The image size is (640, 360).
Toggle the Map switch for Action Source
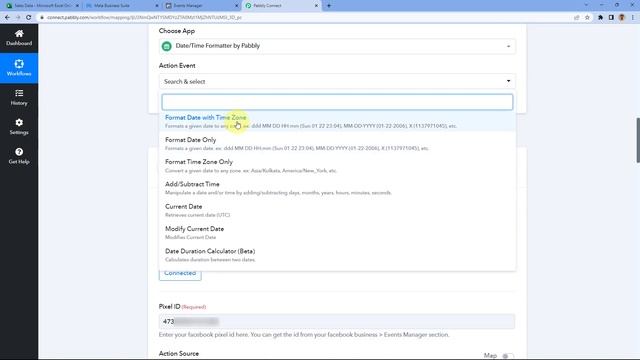coord(507,356)
